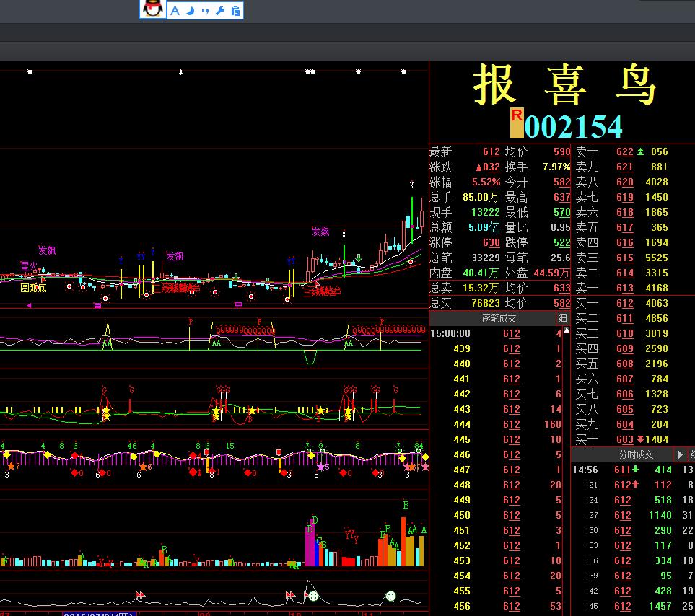Click the 卖十 price 622
The height and width of the screenshot is (616, 695).
pos(624,152)
